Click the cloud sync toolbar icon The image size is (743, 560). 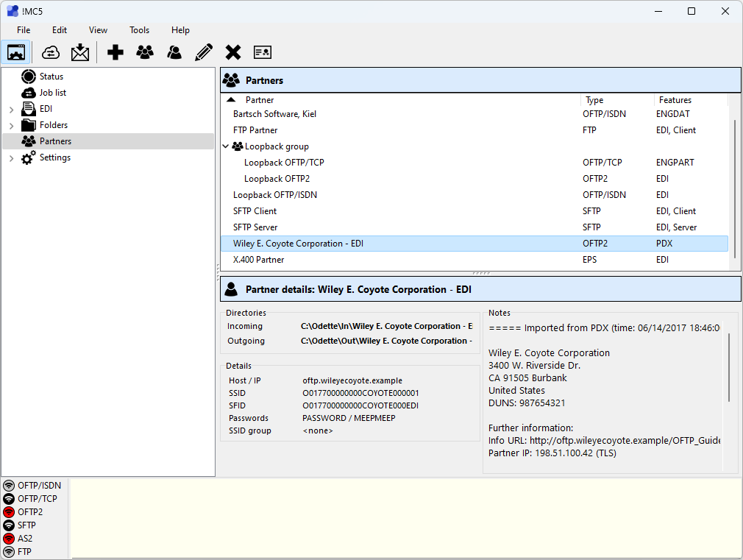[50, 52]
